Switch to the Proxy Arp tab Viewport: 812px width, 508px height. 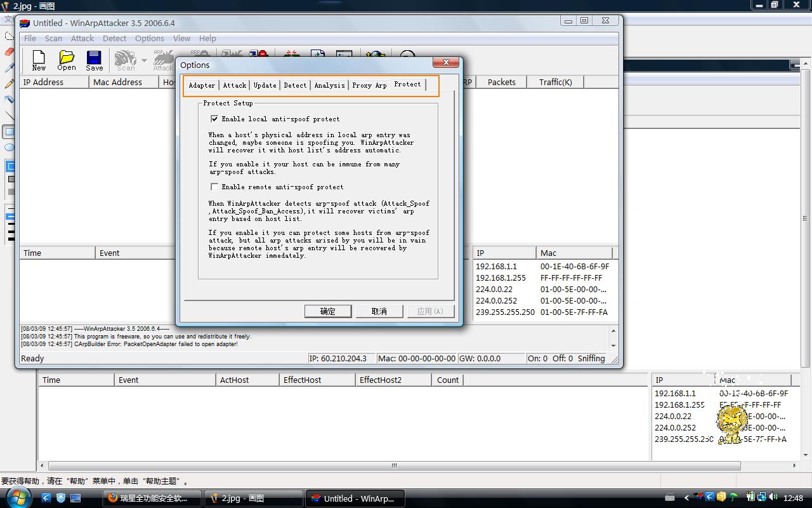coord(369,85)
